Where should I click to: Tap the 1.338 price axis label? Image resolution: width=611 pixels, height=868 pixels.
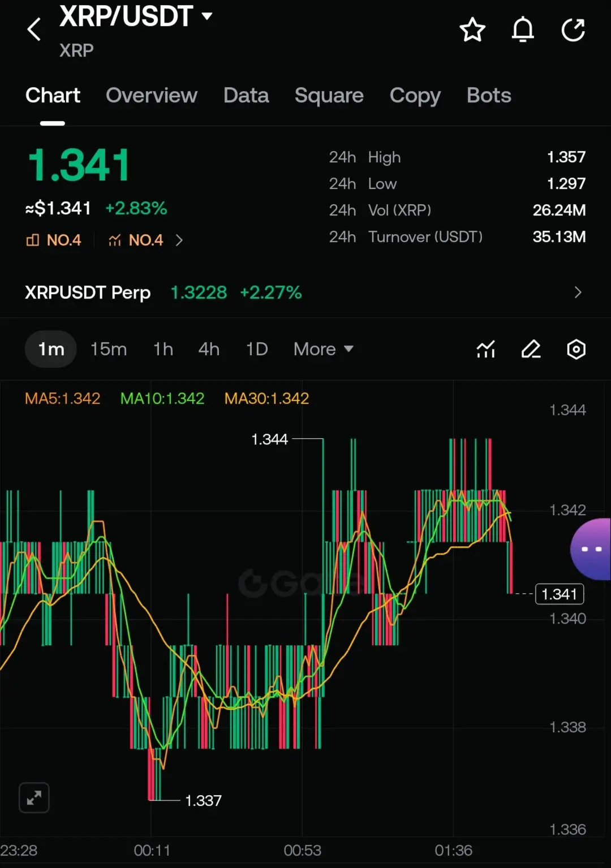tap(568, 727)
